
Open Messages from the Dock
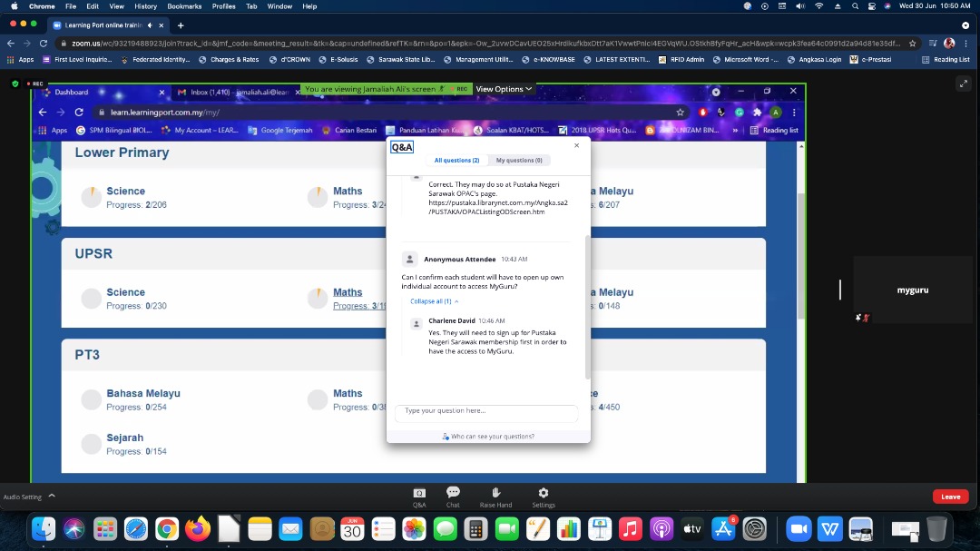(x=445, y=529)
